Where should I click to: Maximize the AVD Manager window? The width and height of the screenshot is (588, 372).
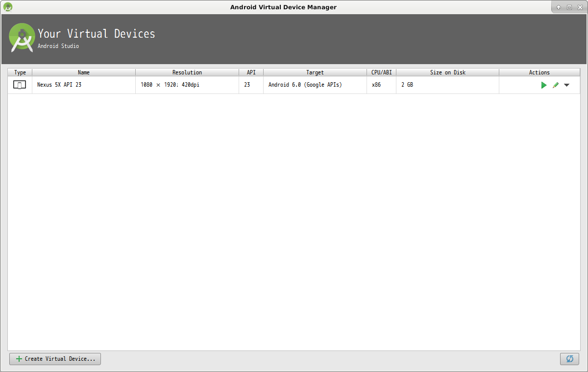(x=569, y=7)
